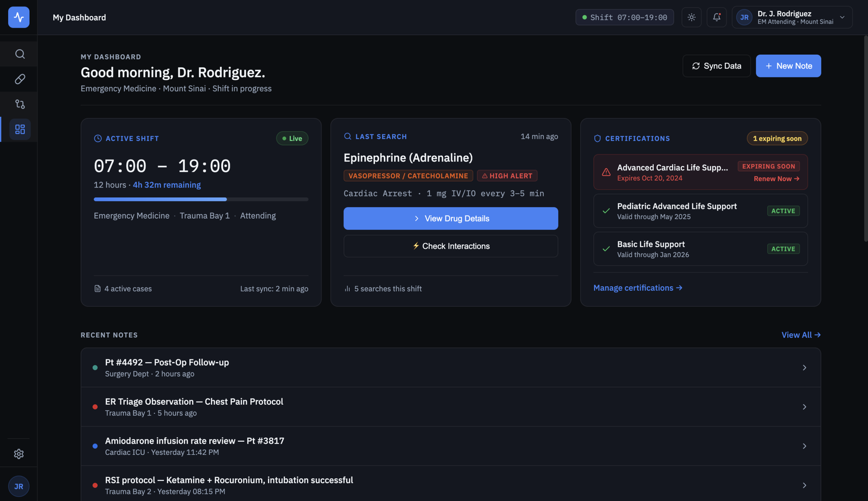Click the checkmark on Pediatric Advanced Life Support
Viewport: 868px width, 501px height.
click(606, 211)
